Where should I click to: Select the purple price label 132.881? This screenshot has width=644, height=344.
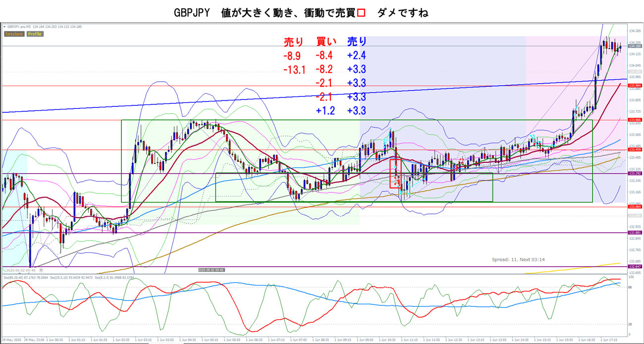click(x=634, y=233)
